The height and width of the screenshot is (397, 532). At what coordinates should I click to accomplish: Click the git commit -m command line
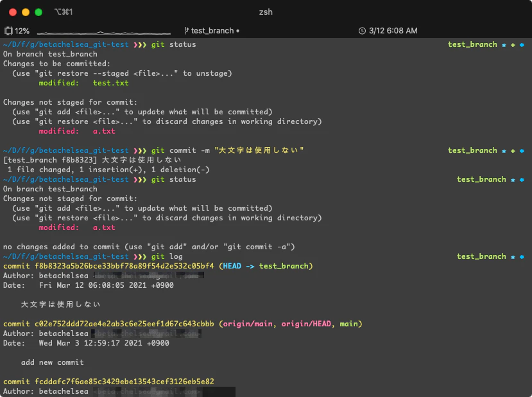[227, 150]
